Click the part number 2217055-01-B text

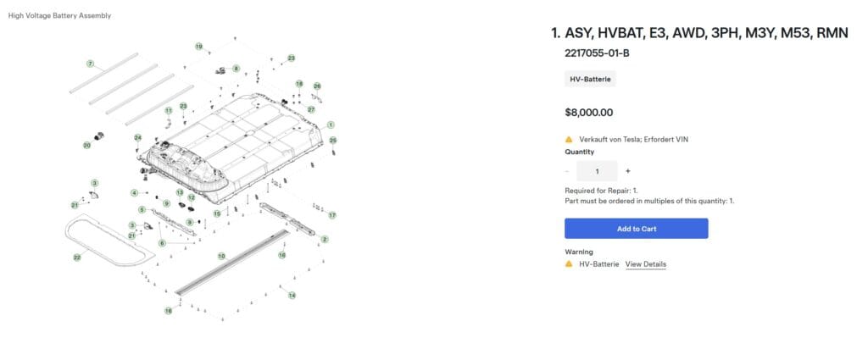[x=598, y=53]
